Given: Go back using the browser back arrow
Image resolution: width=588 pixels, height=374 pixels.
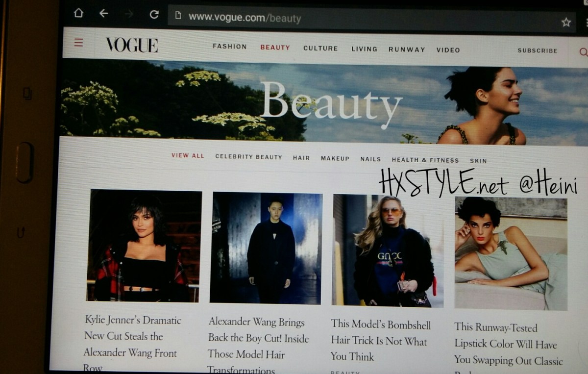Looking at the screenshot, I should point(103,14).
